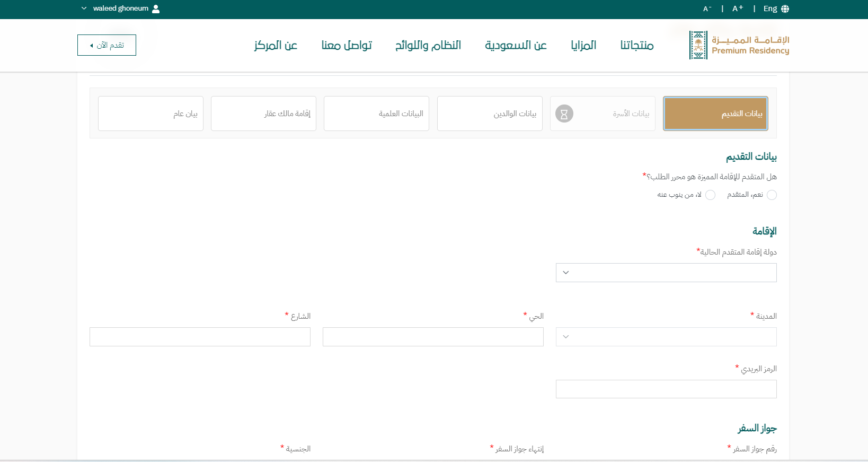Switch language to Eng

(770, 8)
